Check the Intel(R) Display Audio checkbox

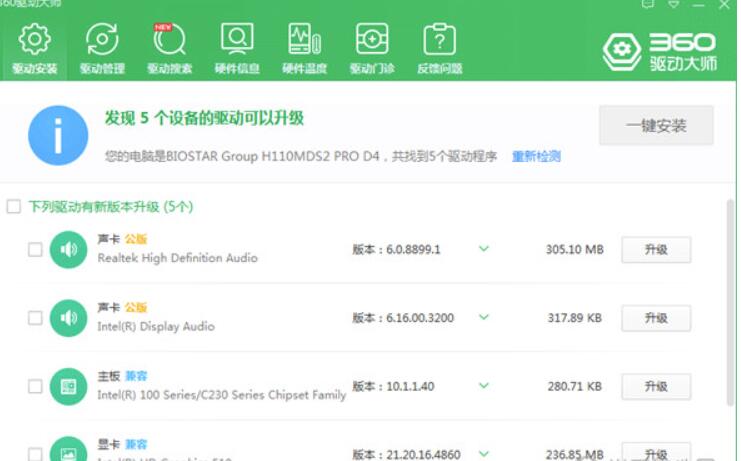(x=35, y=318)
